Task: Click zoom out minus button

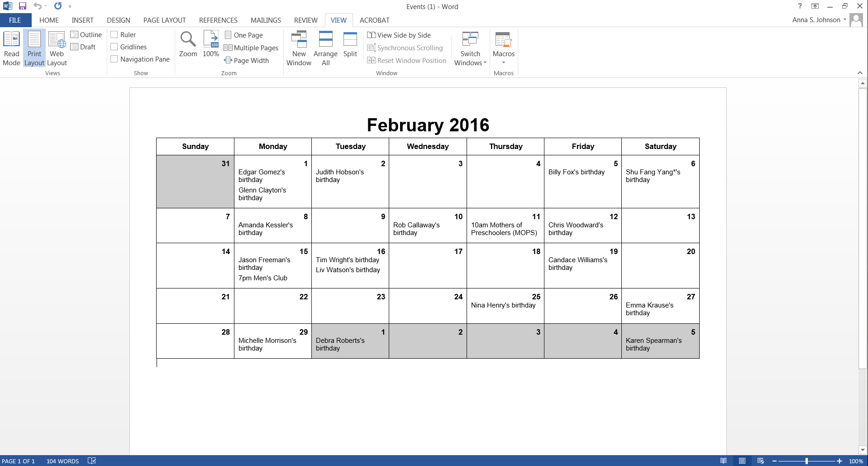Action: [774, 461]
